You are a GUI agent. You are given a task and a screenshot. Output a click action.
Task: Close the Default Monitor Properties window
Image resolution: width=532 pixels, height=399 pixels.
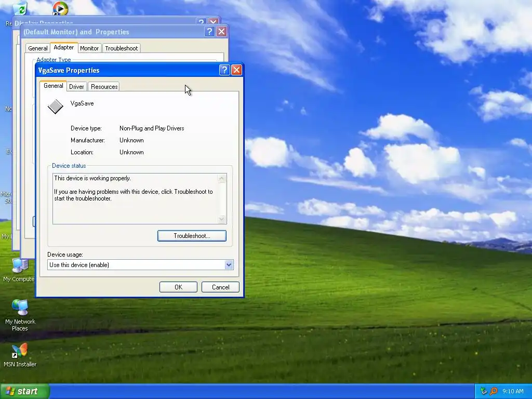tap(221, 32)
